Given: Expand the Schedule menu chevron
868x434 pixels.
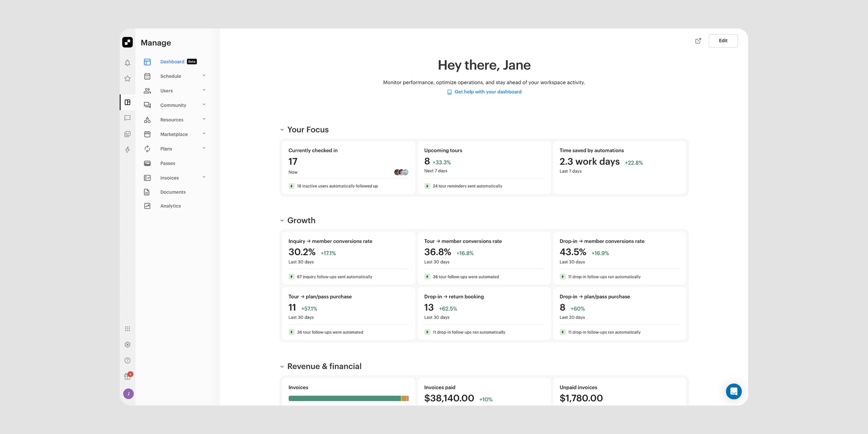Looking at the screenshot, I should [204, 76].
